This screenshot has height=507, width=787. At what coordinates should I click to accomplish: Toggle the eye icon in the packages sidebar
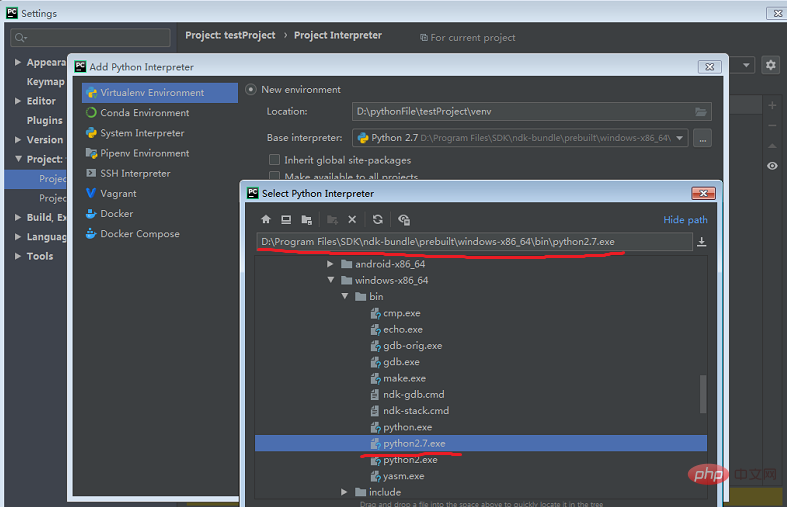772,166
